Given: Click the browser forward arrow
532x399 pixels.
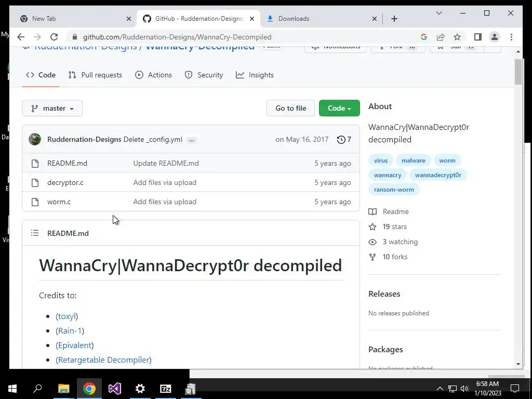Looking at the screenshot, I should pyautogui.click(x=37, y=37).
